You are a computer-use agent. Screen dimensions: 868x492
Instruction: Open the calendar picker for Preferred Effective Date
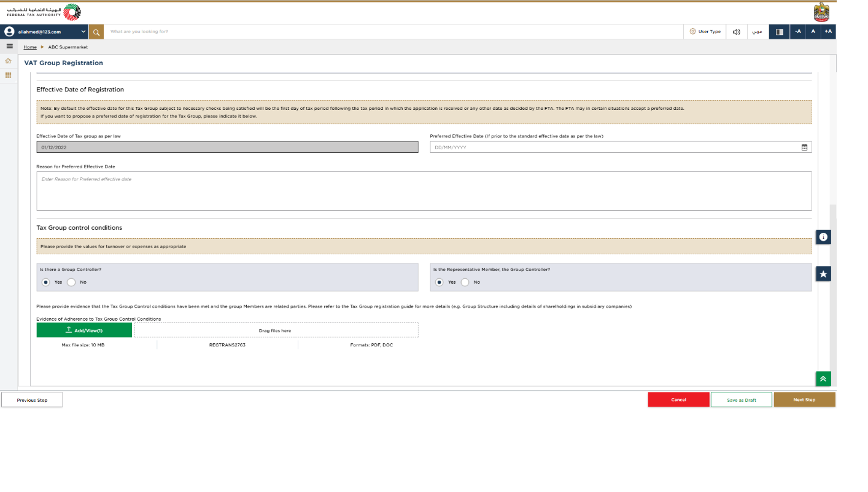[804, 147]
